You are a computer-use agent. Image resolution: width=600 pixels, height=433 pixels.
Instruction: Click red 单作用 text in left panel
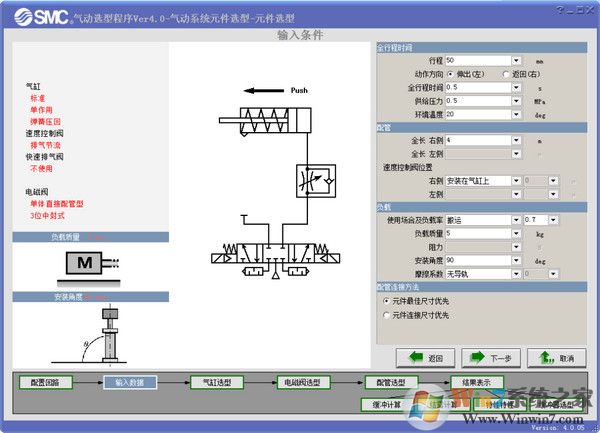[x=41, y=110]
